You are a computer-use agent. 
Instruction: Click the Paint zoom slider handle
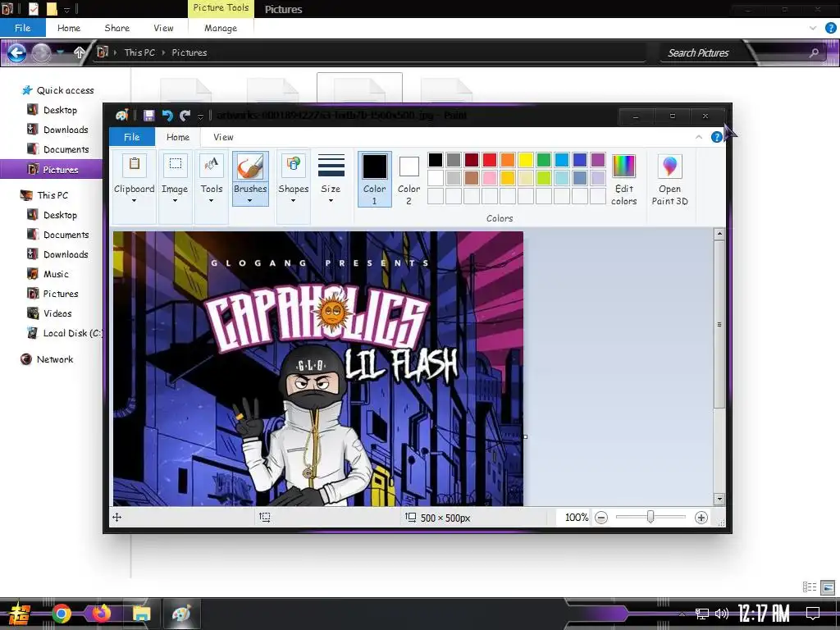click(x=651, y=517)
